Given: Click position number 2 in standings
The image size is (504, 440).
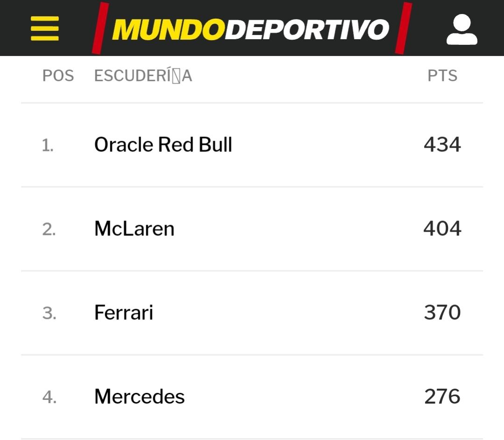Looking at the screenshot, I should coord(49,230).
